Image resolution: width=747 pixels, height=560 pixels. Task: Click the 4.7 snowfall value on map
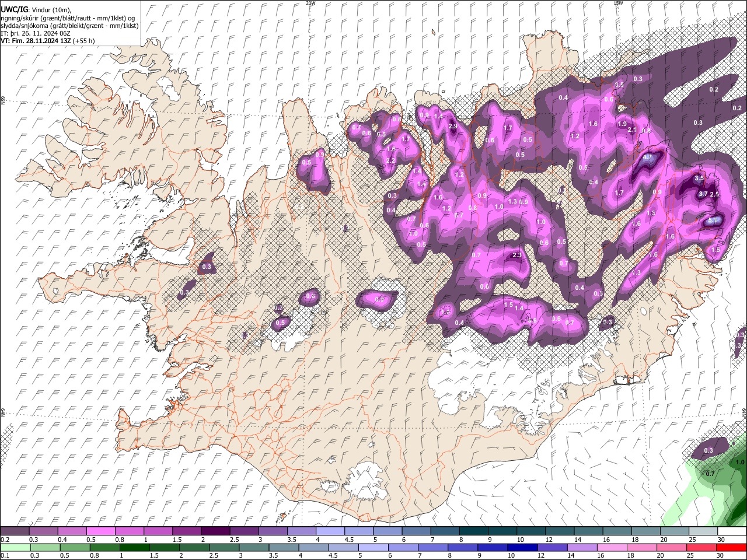pos(647,157)
